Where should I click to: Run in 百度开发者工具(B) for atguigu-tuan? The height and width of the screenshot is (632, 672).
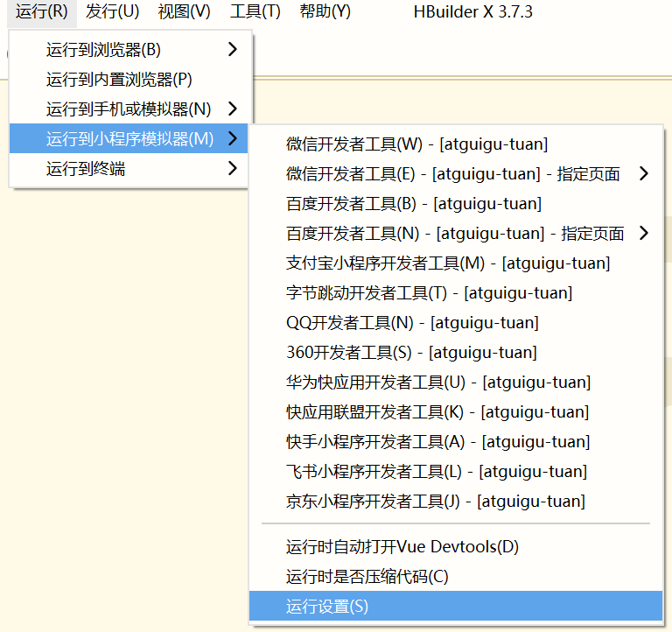[414, 204]
